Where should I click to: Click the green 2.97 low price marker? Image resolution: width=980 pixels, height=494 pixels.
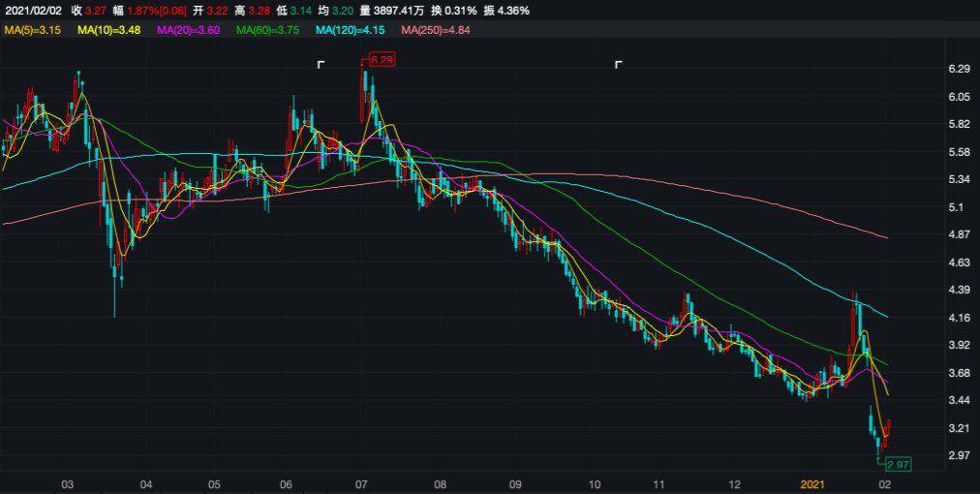point(898,466)
